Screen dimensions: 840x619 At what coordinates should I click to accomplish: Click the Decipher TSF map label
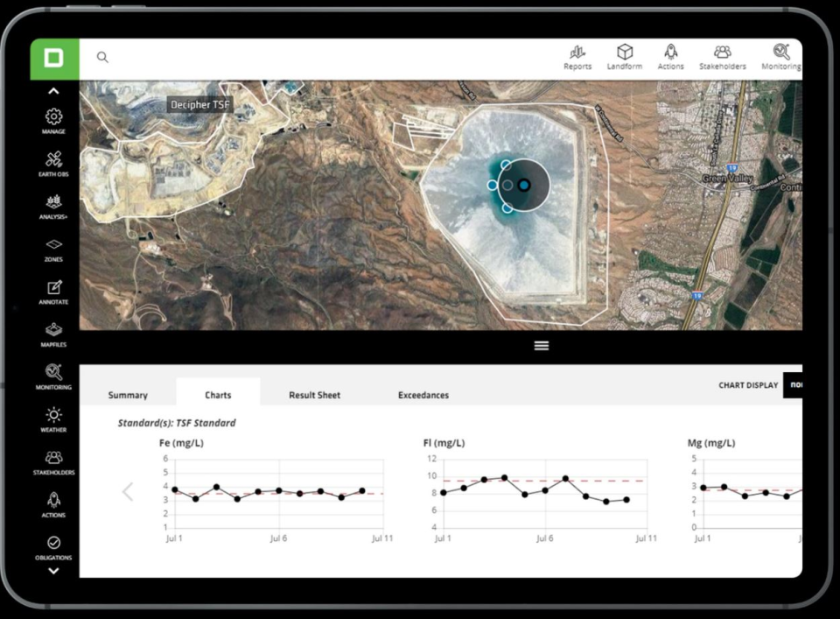pos(199,104)
